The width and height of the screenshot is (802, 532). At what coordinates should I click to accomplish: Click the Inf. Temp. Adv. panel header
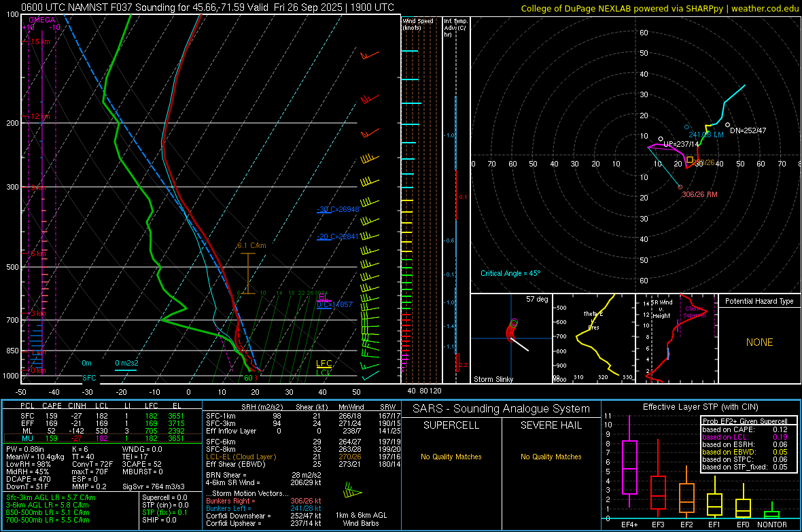[455, 28]
